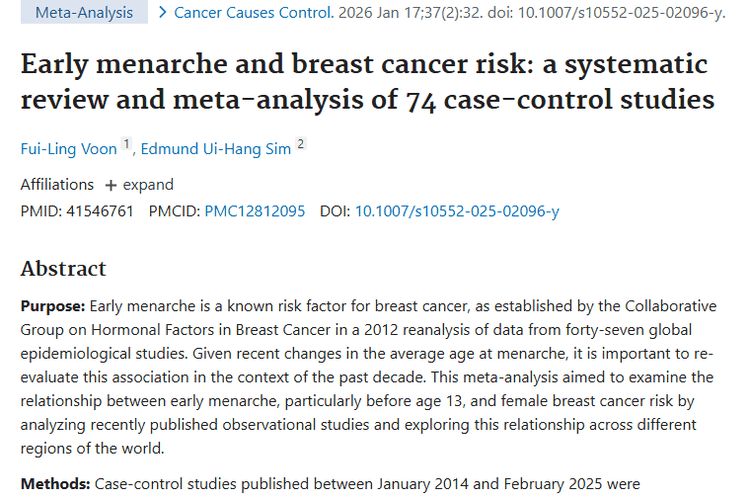The image size is (750, 500).
Task: Open affiliation superscript 2 after Edmund Sim
Action: (300, 145)
